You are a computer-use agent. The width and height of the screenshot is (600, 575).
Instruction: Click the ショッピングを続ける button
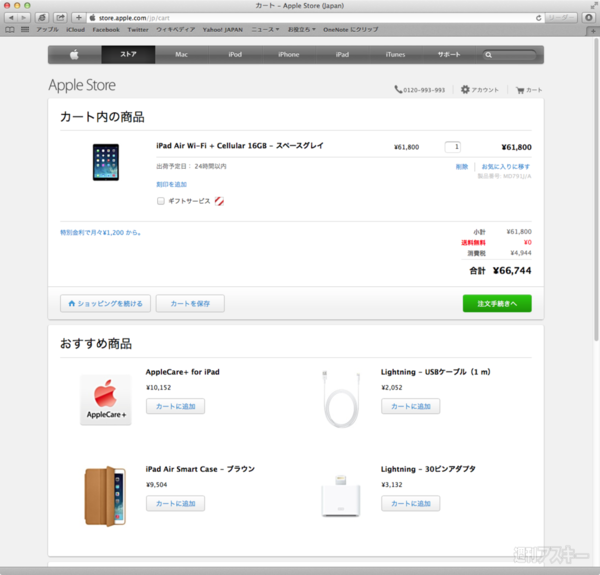click(105, 303)
